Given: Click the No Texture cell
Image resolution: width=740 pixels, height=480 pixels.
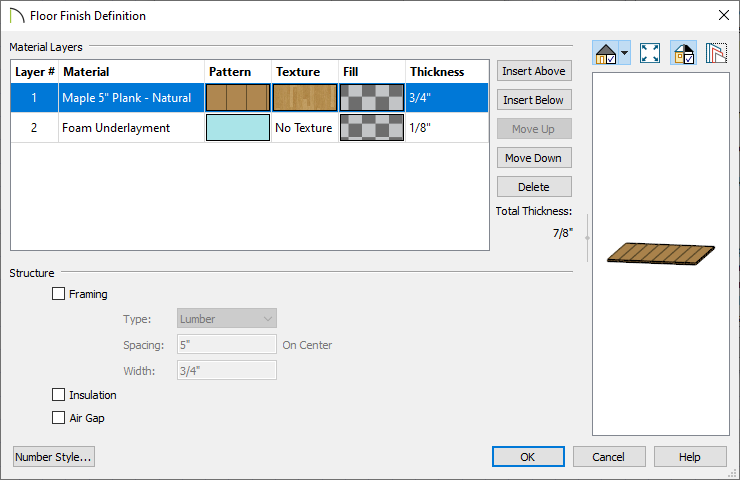Looking at the screenshot, I should (304, 127).
